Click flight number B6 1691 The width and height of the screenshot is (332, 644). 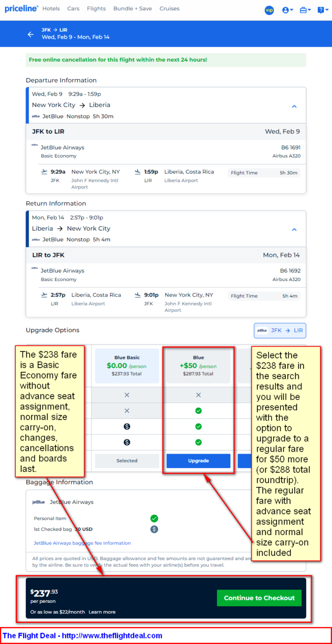click(290, 147)
